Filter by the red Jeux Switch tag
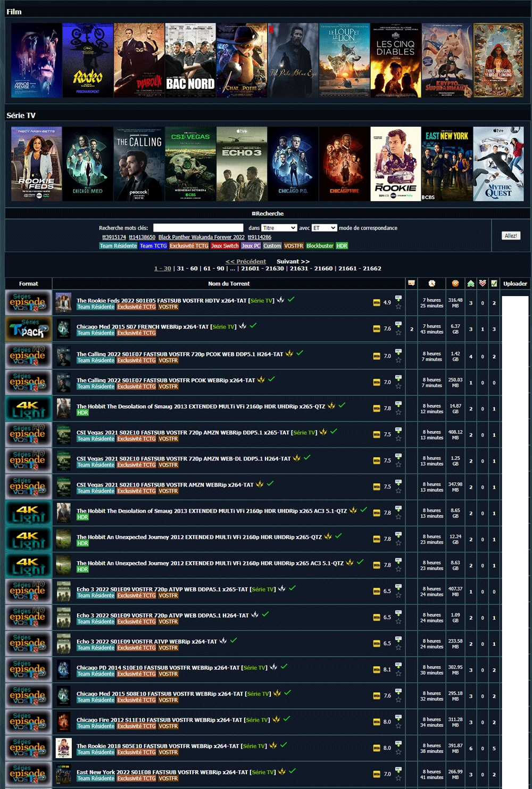 225,246
